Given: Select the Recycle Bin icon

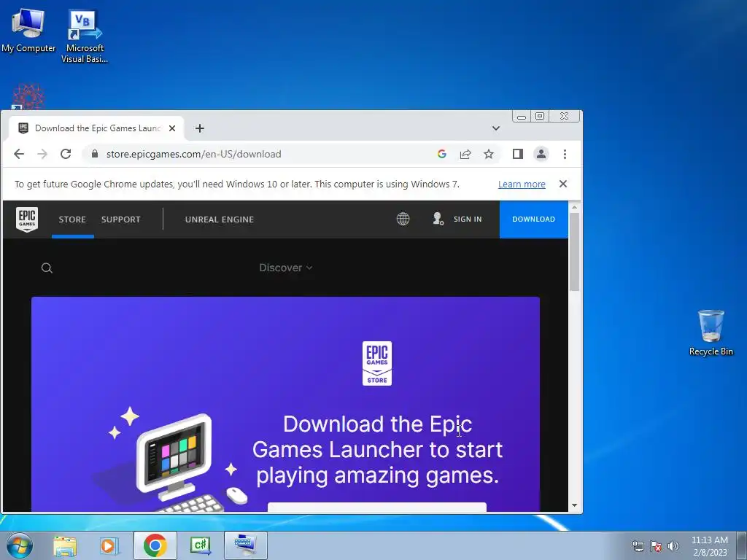Looking at the screenshot, I should tap(711, 332).
